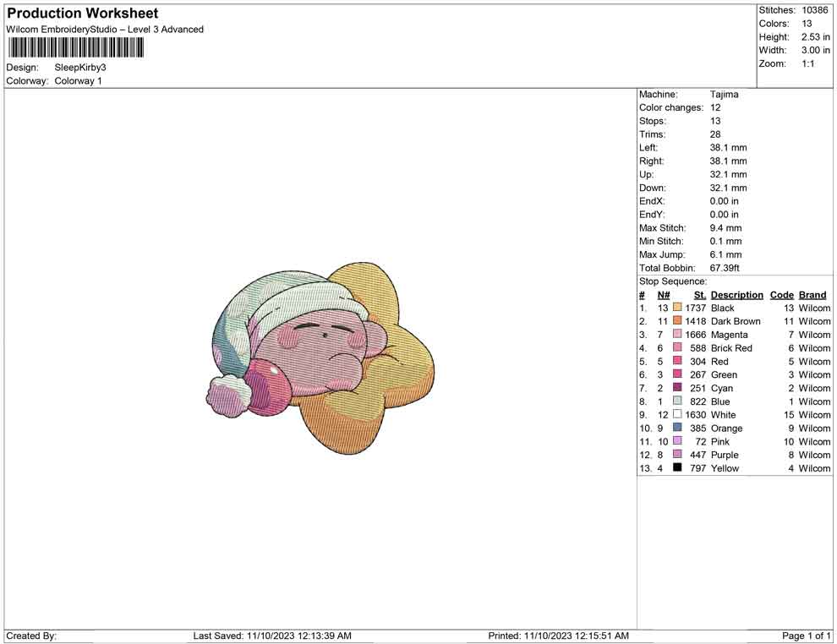Click the White row color swatch
837x644 pixels.
677,414
